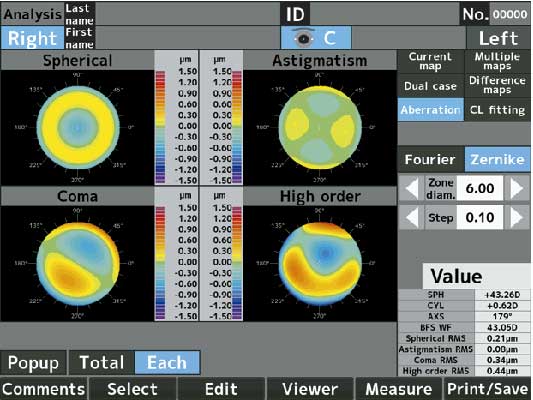Decrease Zone diameter with left arrow
The image size is (533, 400).
click(412, 188)
